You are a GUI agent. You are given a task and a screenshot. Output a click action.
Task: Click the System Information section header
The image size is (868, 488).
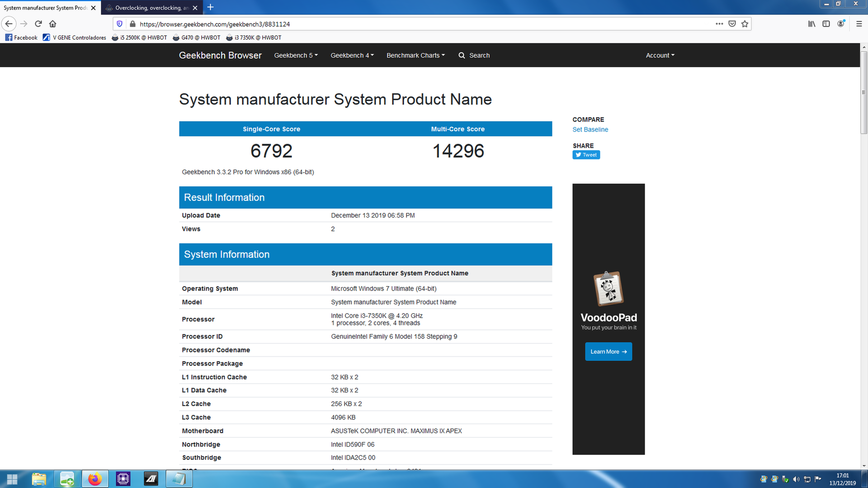point(365,254)
